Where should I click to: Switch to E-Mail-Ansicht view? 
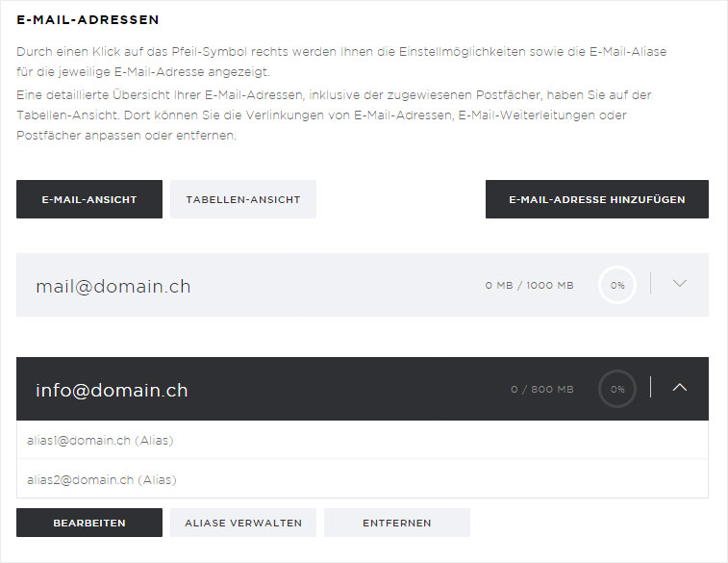tap(89, 199)
